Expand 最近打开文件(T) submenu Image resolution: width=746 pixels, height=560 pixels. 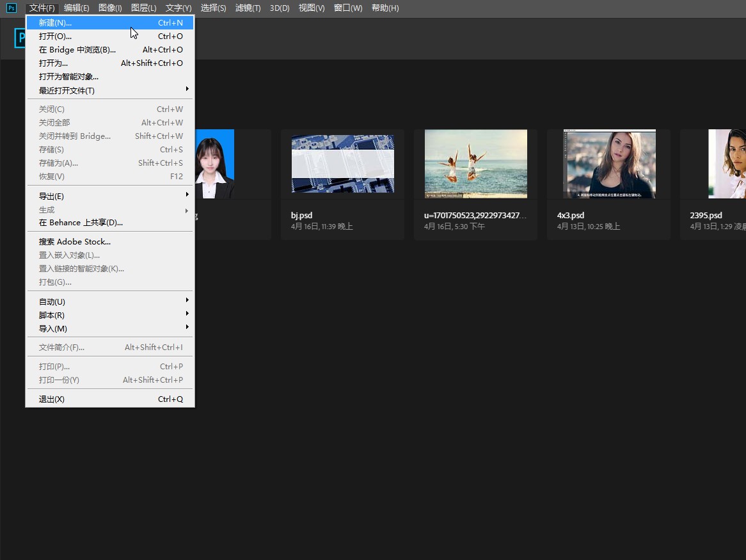pos(110,90)
